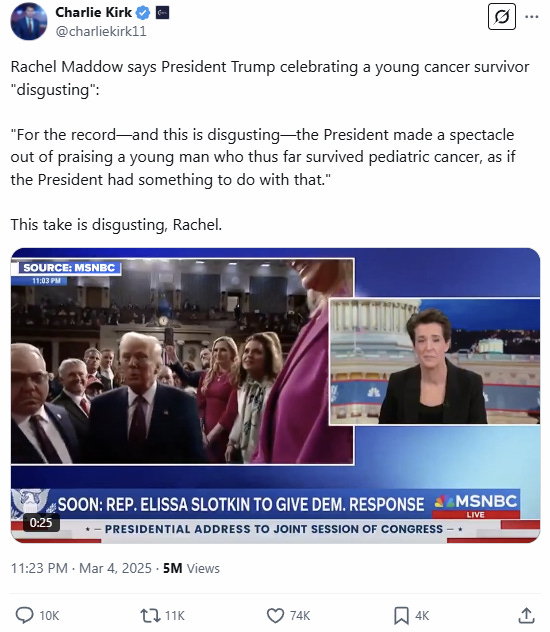
Task: Open Charlie Kirk's profile avatar
Action: pos(29,21)
